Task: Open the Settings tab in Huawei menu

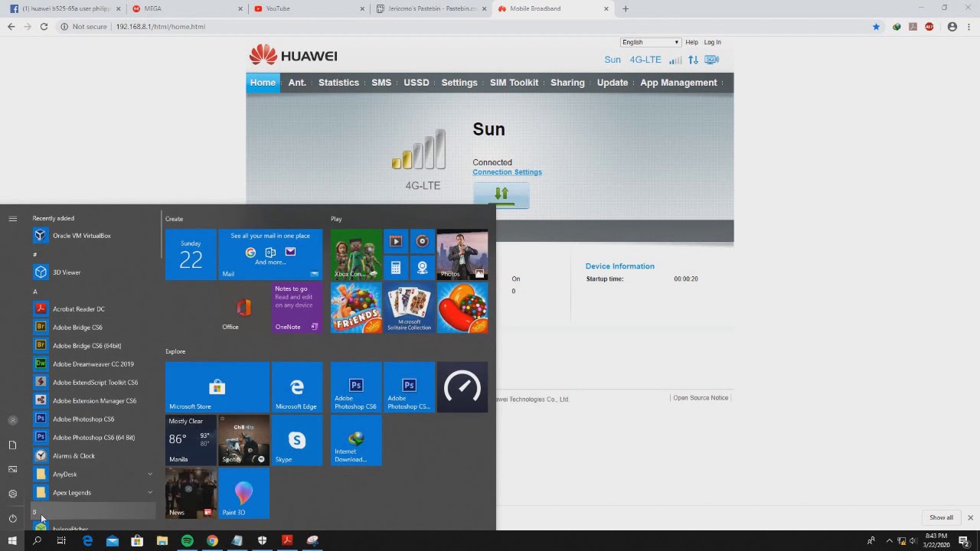Action: pos(459,83)
